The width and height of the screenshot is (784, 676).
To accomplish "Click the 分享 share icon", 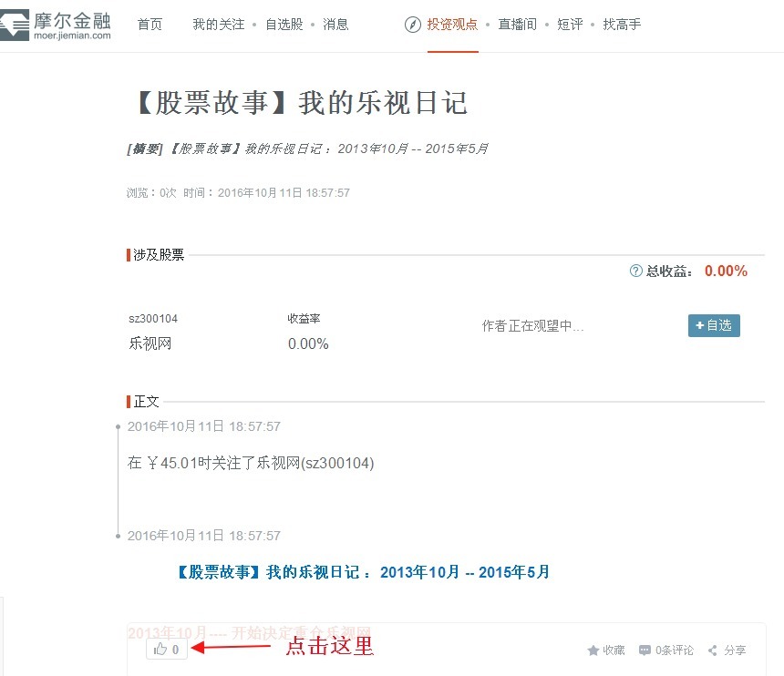I will [713, 650].
